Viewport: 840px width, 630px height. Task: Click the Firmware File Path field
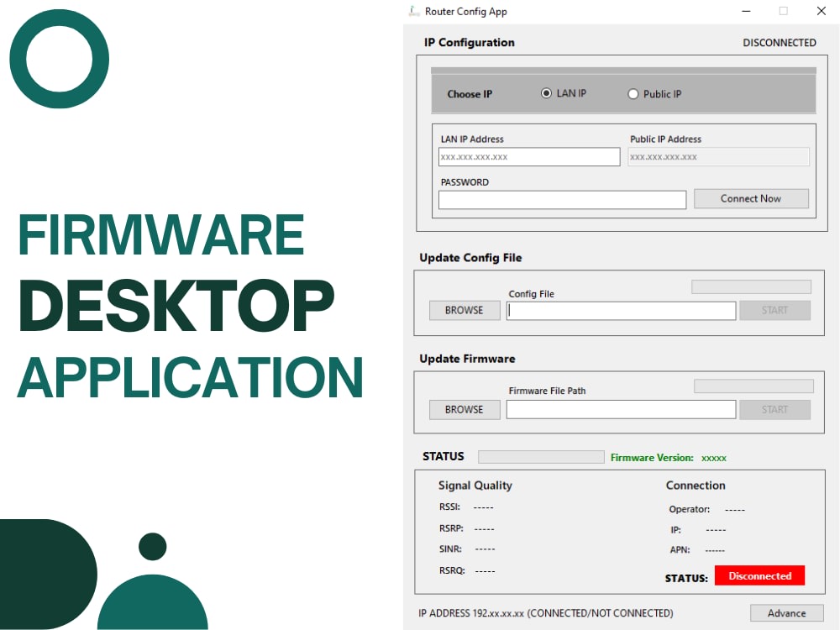pos(621,410)
